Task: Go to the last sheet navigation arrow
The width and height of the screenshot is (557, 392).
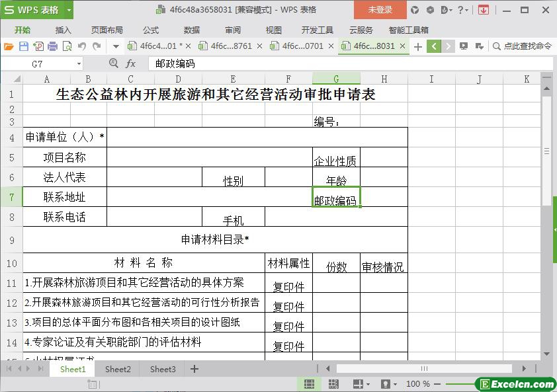Action: 41,369
